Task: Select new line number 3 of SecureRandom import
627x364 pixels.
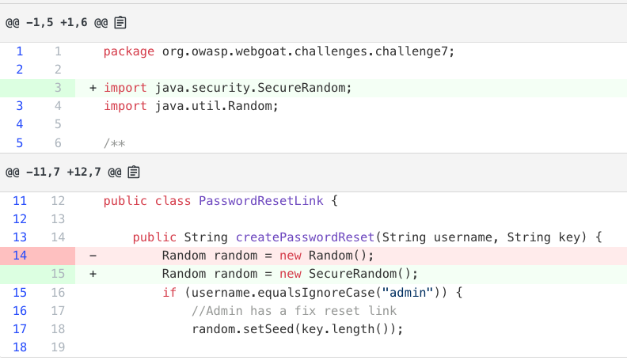Action: click(58, 88)
